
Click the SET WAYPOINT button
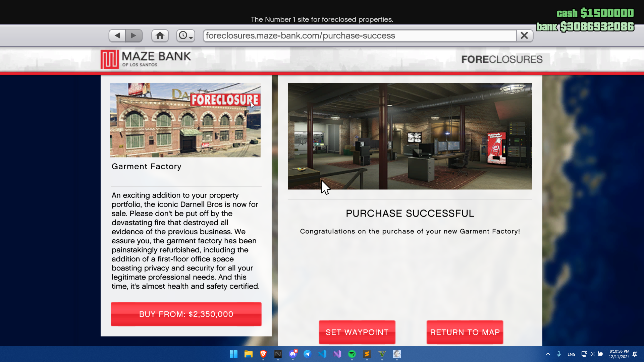point(357,333)
